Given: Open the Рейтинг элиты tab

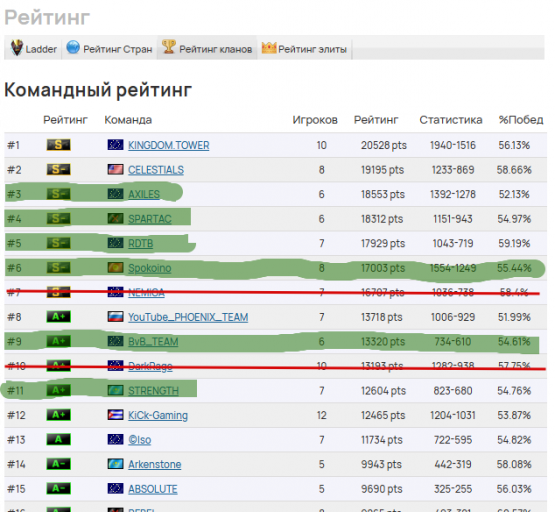Looking at the screenshot, I should [x=304, y=48].
